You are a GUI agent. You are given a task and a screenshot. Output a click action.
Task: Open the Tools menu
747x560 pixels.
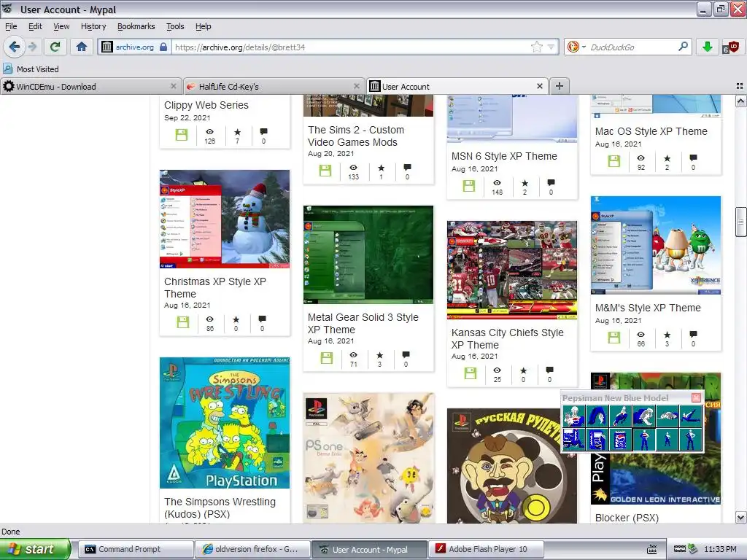coord(175,27)
